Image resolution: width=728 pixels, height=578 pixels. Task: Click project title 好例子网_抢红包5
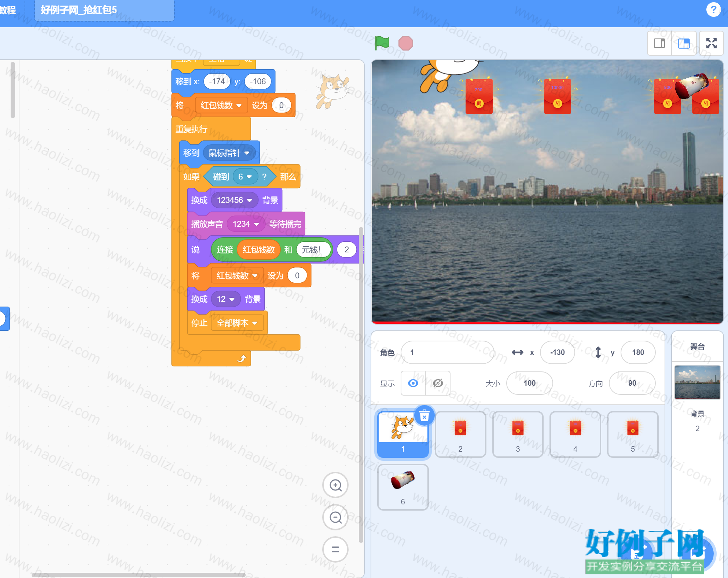(x=104, y=10)
